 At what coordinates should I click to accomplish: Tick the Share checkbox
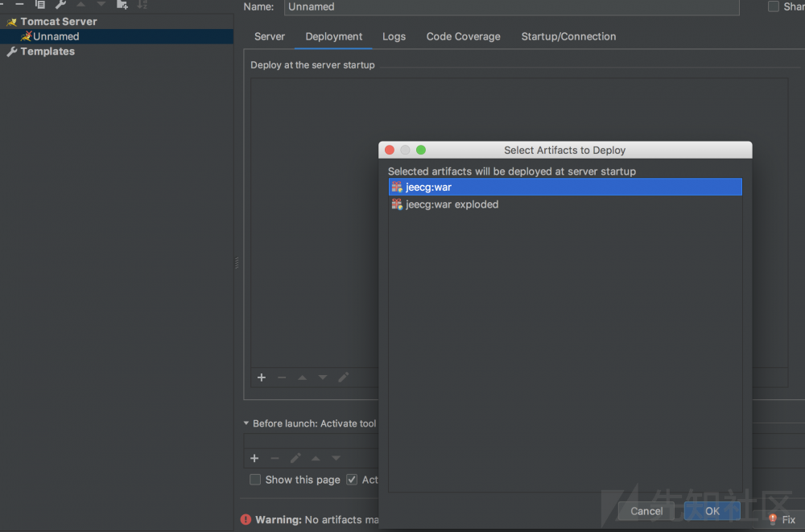(773, 6)
